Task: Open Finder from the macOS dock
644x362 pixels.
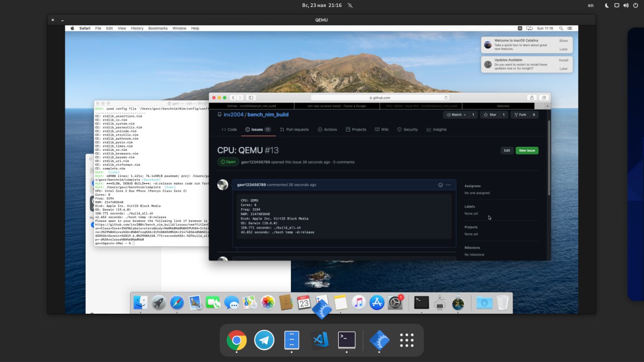Action: click(x=140, y=303)
